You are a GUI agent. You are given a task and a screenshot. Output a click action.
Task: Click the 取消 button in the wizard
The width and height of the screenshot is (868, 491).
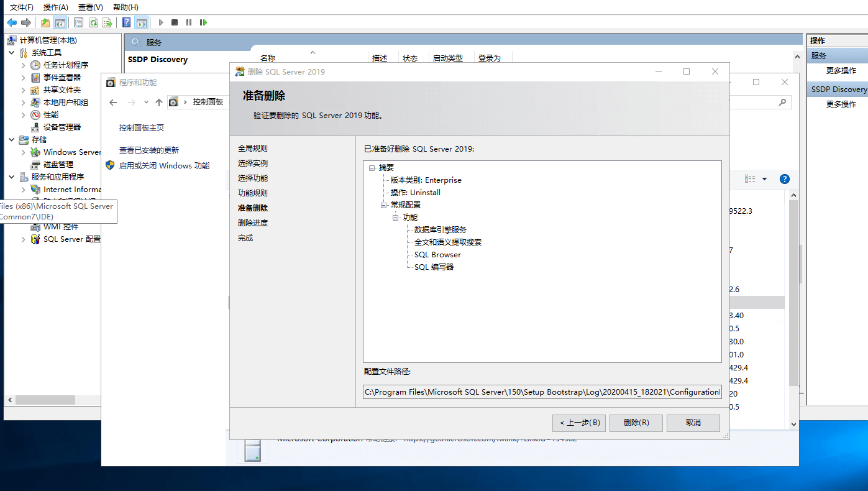[693, 423]
